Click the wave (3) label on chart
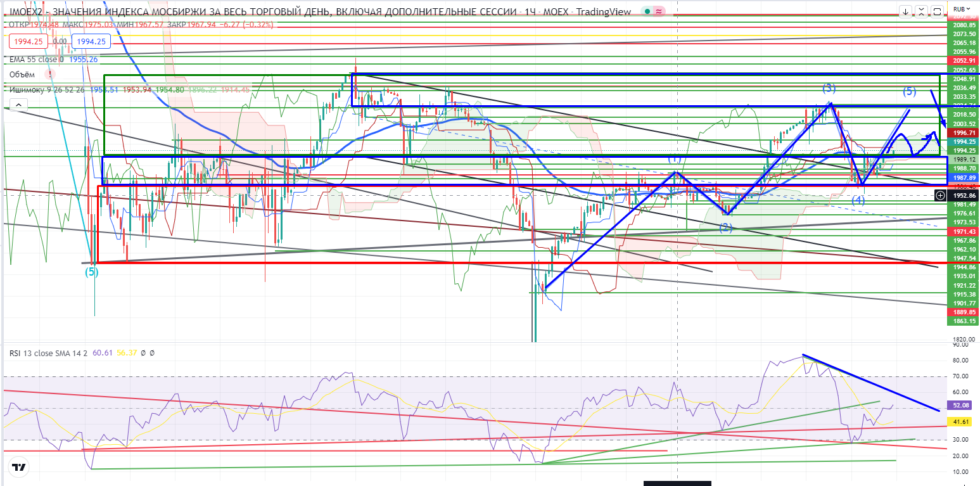 829,87
